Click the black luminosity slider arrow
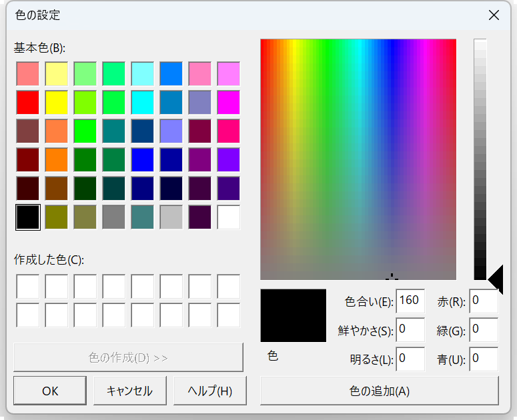517x420 pixels. coord(496,279)
